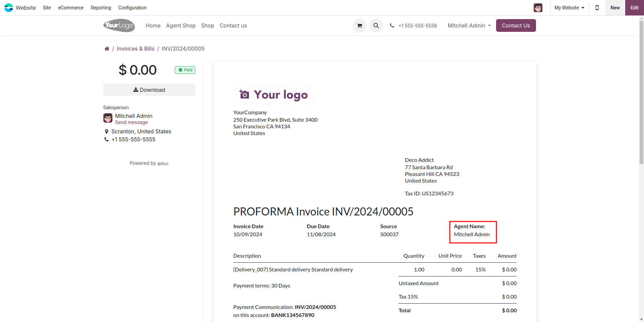Screen dimensions: 644x322
Task: Click the salesperson avatar picture
Action: 108,118
